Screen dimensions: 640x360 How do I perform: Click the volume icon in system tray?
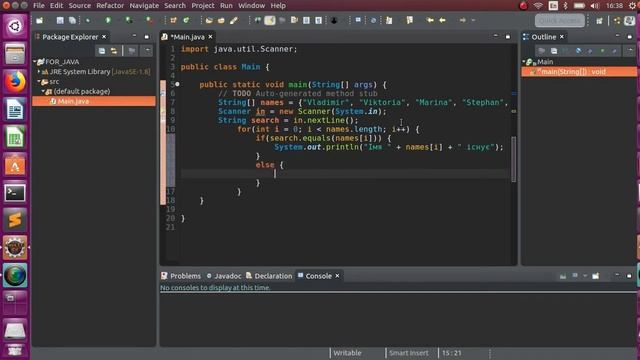pyautogui.click(x=595, y=6)
